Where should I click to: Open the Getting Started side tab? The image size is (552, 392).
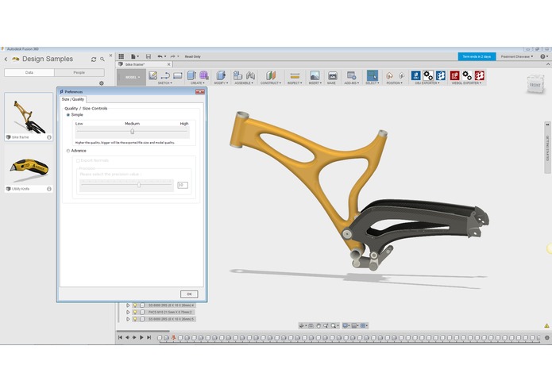click(x=547, y=148)
